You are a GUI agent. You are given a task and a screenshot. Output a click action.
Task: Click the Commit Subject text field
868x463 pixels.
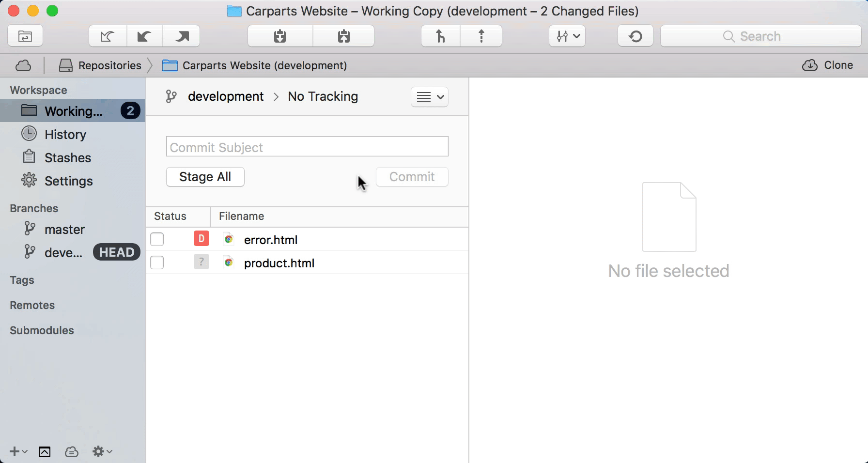click(307, 147)
